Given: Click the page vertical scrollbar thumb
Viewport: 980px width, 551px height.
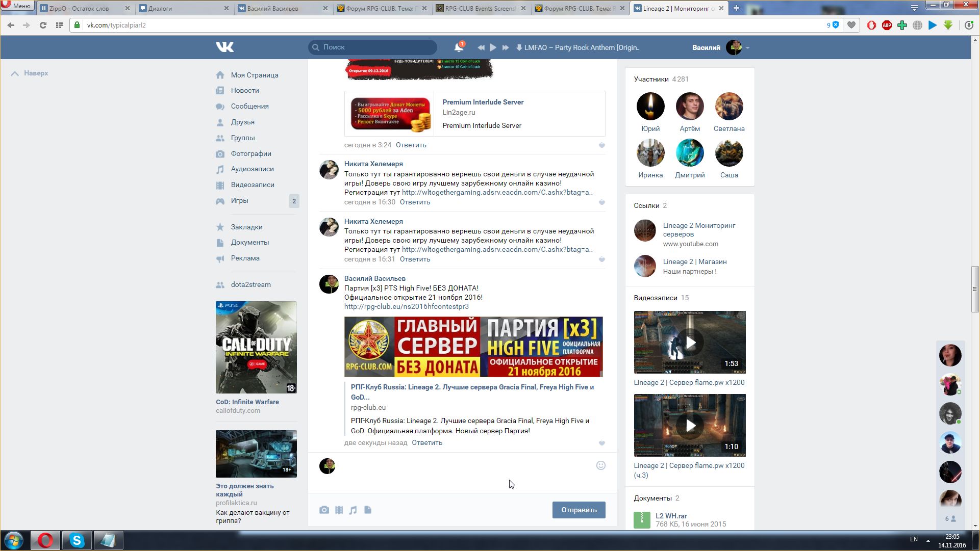Looking at the screenshot, I should coord(975,289).
